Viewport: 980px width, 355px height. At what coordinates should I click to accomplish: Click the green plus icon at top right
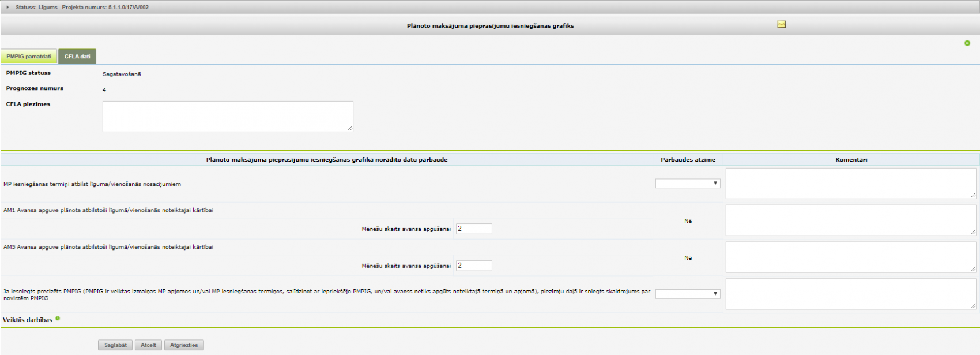(967, 43)
